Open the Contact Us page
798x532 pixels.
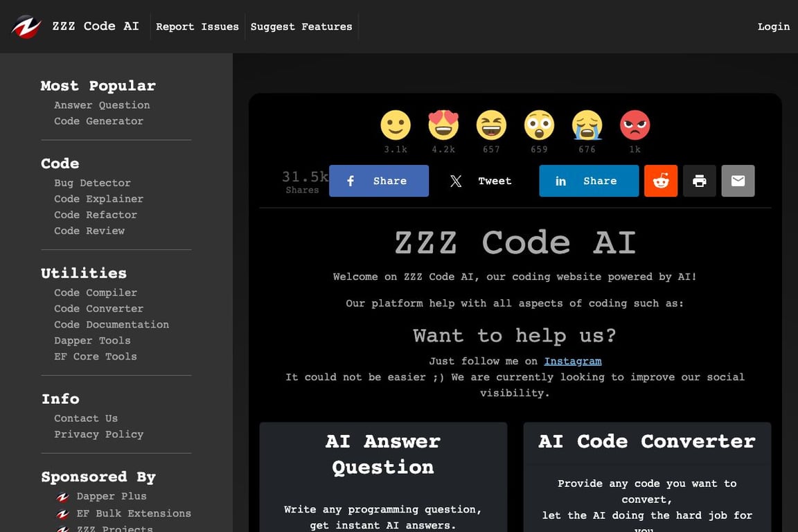[86, 418]
